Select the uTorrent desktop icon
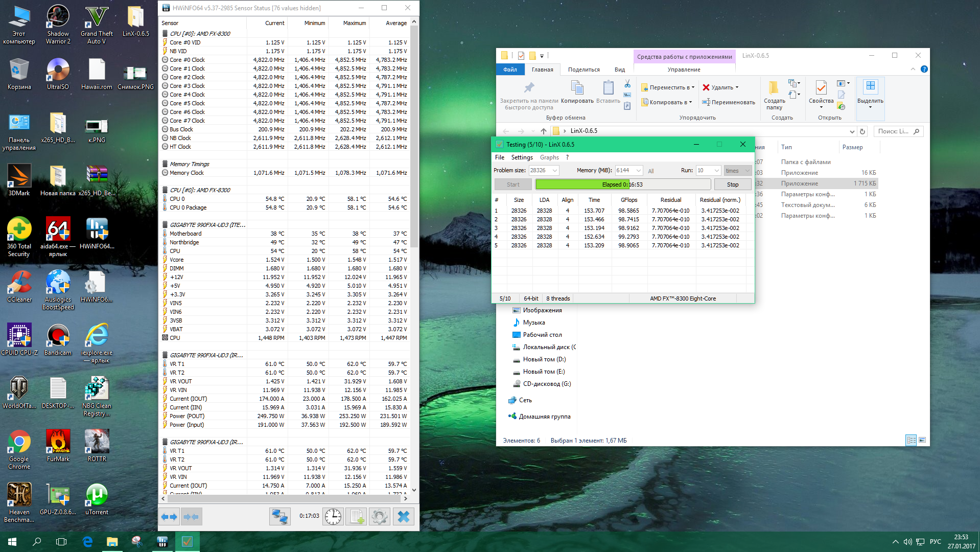Viewport: 980px width, 552px height. [97, 499]
